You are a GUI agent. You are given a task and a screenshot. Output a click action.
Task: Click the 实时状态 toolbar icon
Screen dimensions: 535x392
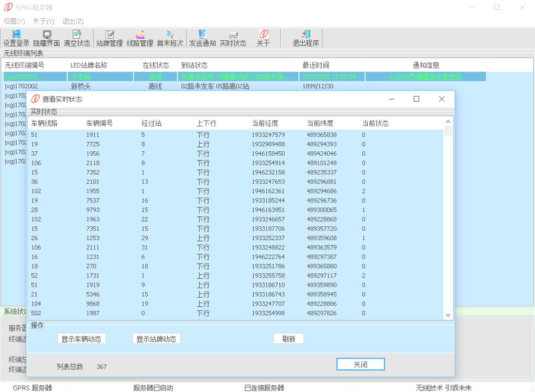coord(233,38)
